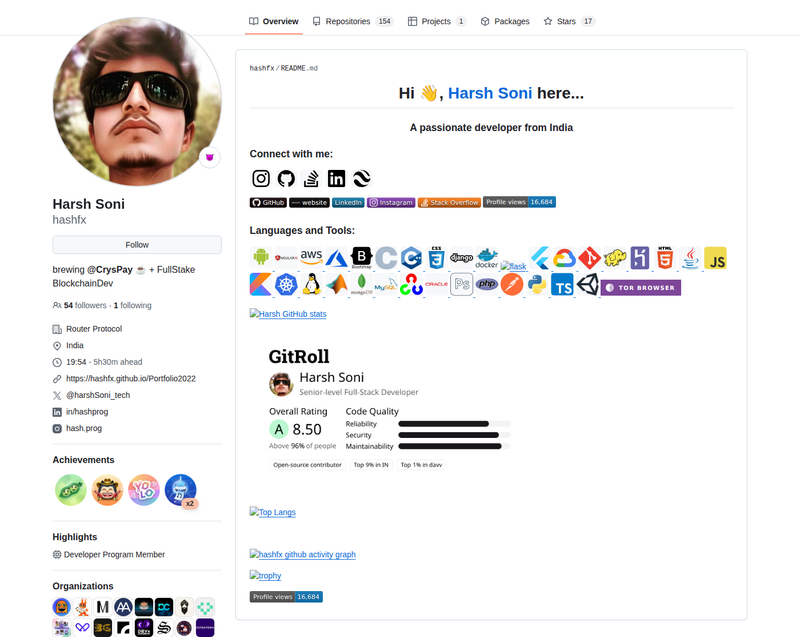Open the hashfx github activity graph link
Viewport: 800px width, 637px height.
(x=303, y=554)
